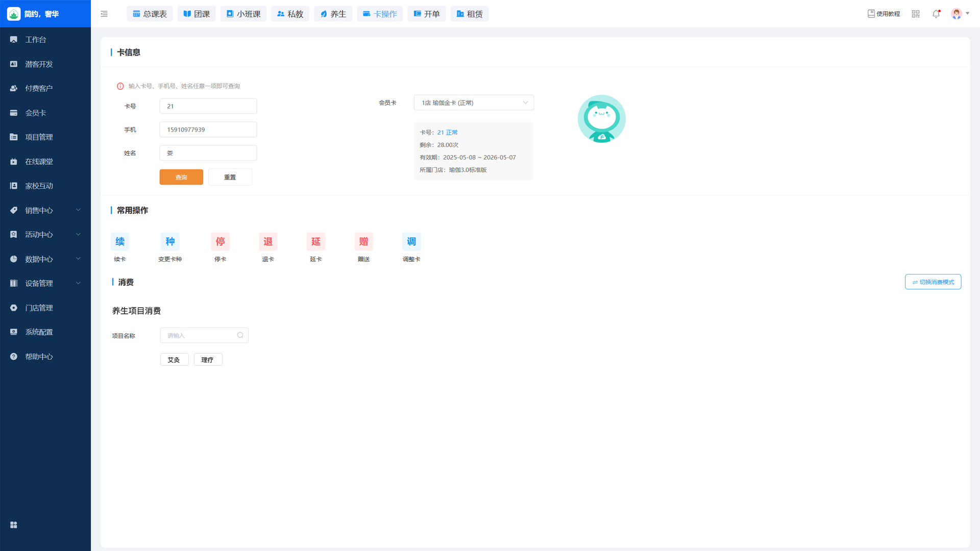980x551 pixels.
Task: Switch to the 私教 tab
Action: (x=290, y=14)
